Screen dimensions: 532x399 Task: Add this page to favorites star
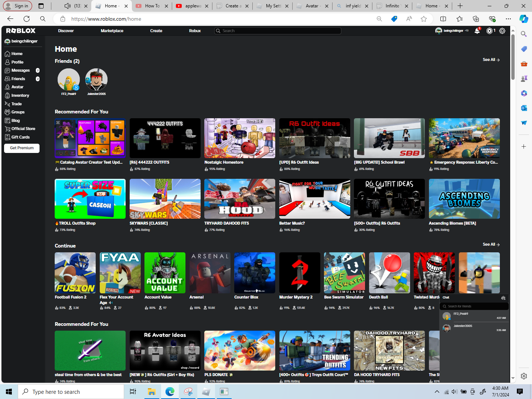[424, 19]
